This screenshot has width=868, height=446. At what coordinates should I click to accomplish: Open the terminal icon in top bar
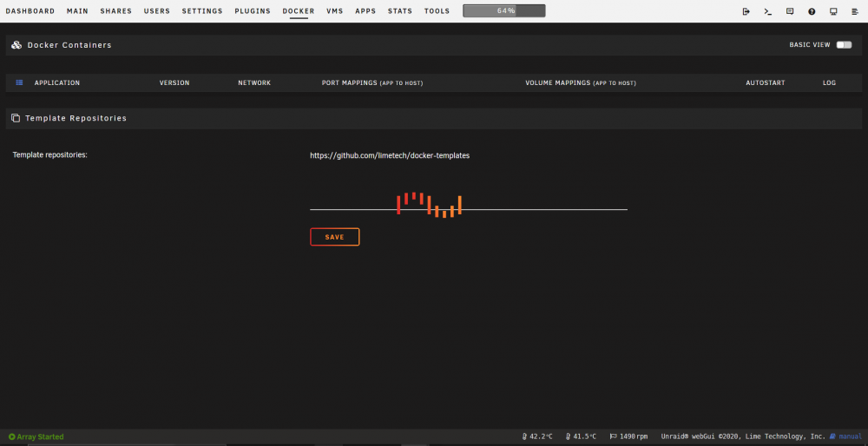click(768, 11)
